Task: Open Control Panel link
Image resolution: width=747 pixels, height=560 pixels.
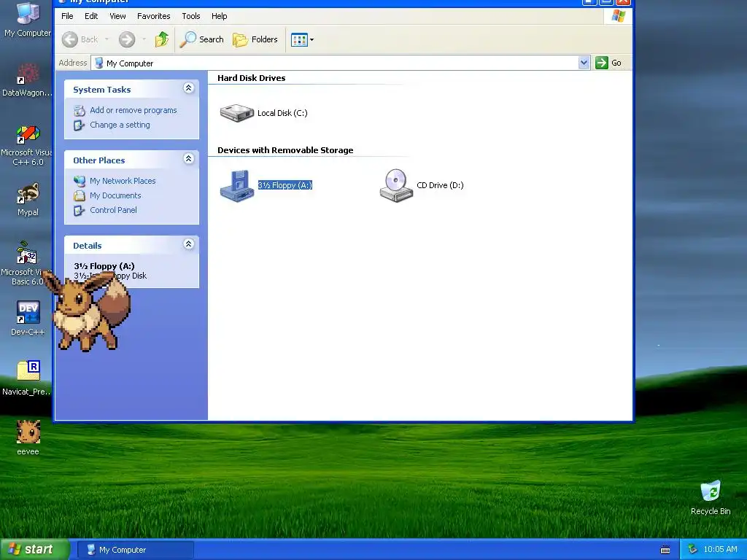Action: pos(113,210)
